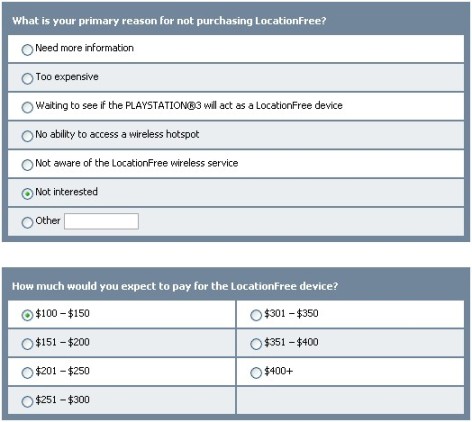This screenshot has height=422, width=472.
Task: Click the 'Not interested' label text
Action: (67, 192)
